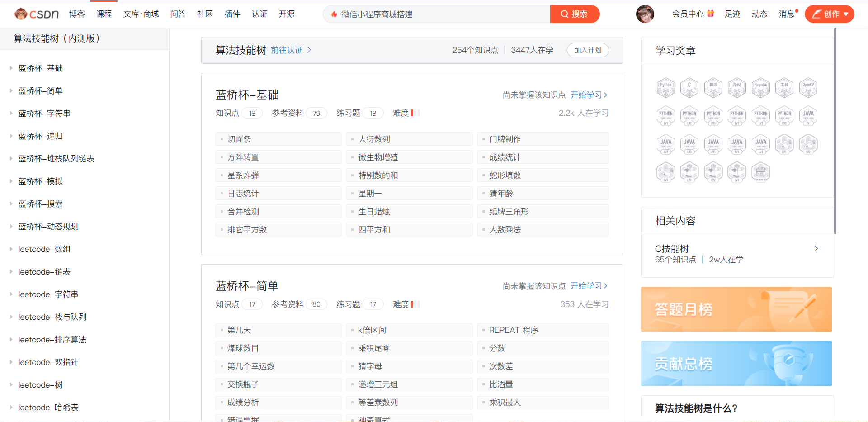
Task: Open the 创作 dropdown arrow
Action: coord(846,14)
